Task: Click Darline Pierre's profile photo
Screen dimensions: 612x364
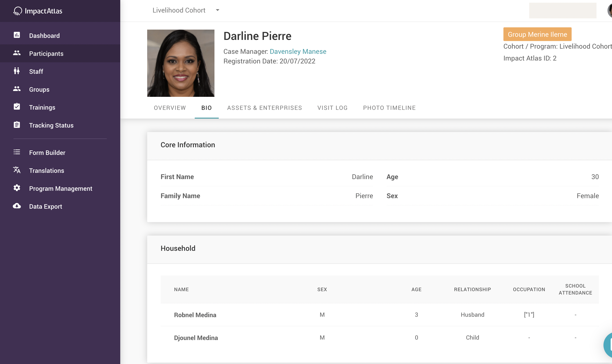Action: pyautogui.click(x=181, y=63)
